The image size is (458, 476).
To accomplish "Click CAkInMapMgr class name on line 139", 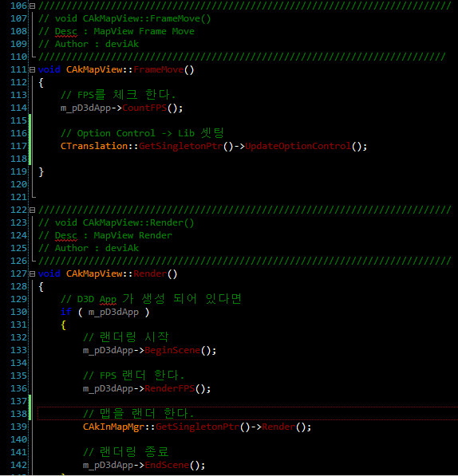I will (113, 427).
